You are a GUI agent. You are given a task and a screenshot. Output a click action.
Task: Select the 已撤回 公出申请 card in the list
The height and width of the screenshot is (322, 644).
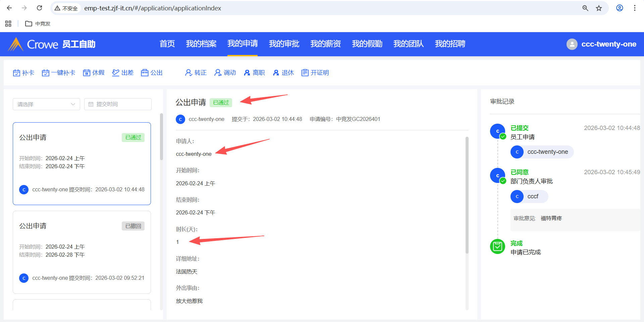point(82,252)
